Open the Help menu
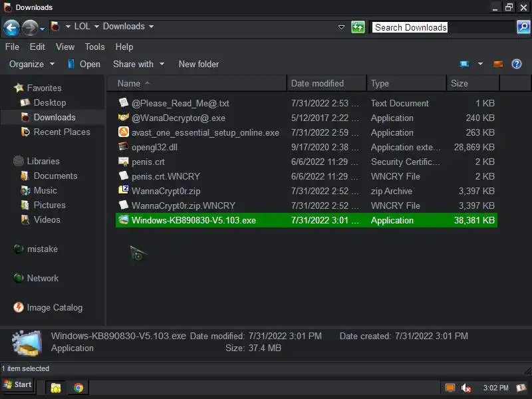This screenshot has height=399, width=532. tap(124, 47)
